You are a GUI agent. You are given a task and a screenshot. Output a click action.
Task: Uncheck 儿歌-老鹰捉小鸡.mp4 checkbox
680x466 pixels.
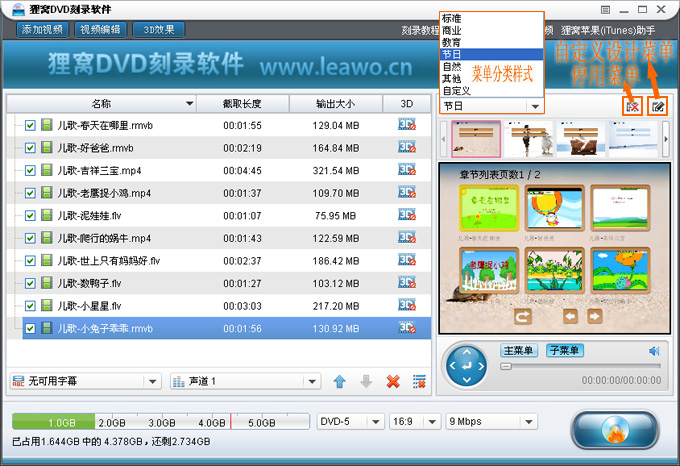(x=30, y=193)
